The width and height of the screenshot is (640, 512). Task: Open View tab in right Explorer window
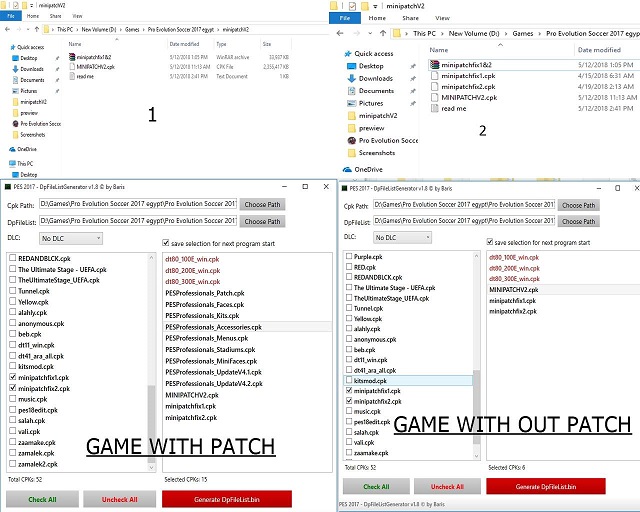(x=442, y=18)
